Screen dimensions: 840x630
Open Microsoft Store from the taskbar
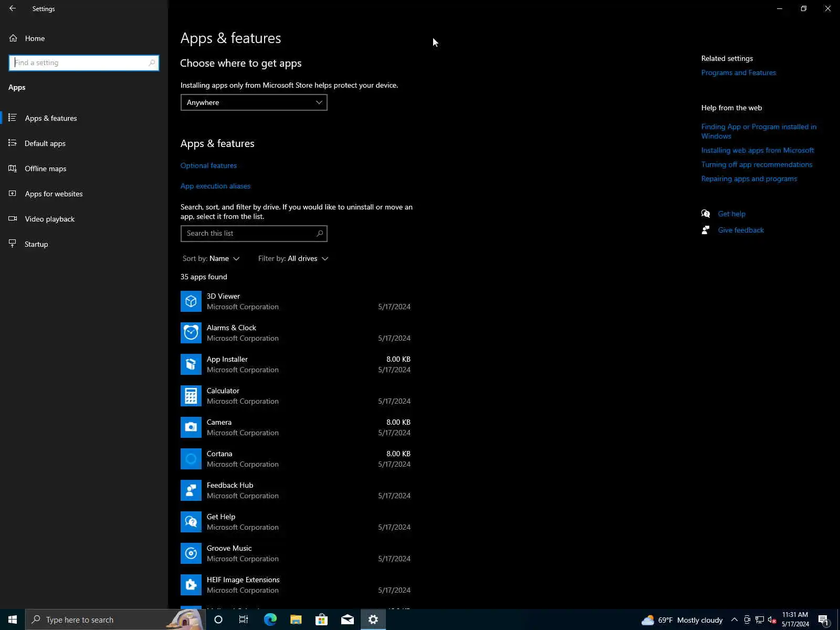point(321,619)
